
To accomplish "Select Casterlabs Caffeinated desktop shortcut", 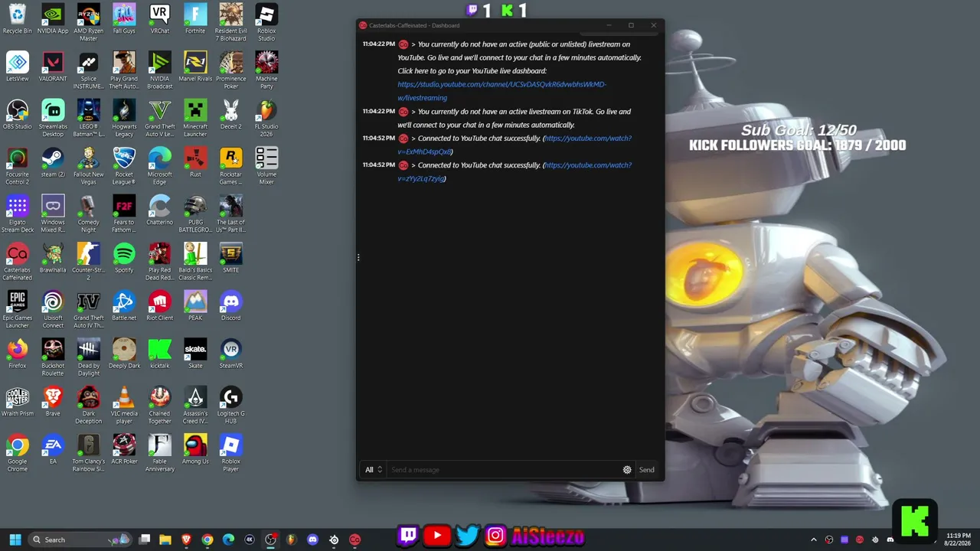I will click(17, 262).
